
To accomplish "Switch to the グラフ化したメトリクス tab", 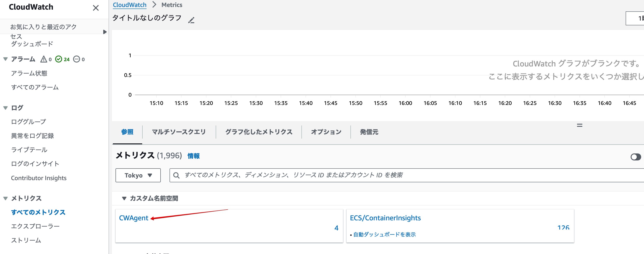I will point(259,132).
